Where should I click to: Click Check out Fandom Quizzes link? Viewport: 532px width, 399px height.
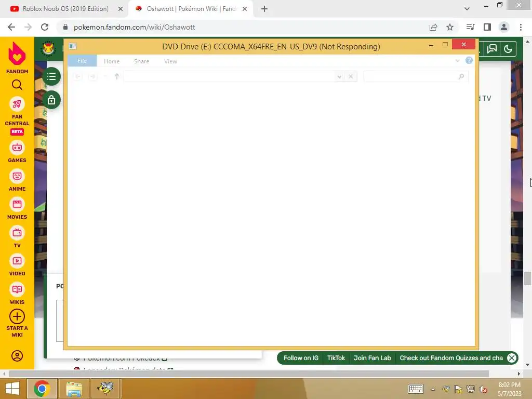point(451,358)
